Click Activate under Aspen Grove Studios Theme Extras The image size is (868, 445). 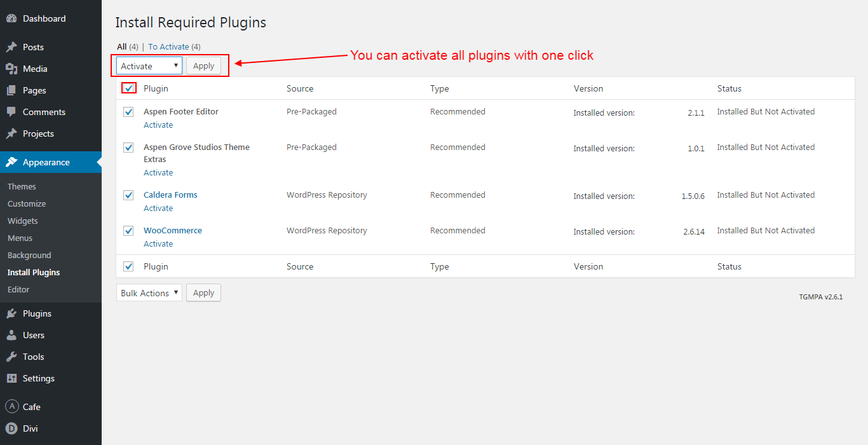(x=158, y=173)
